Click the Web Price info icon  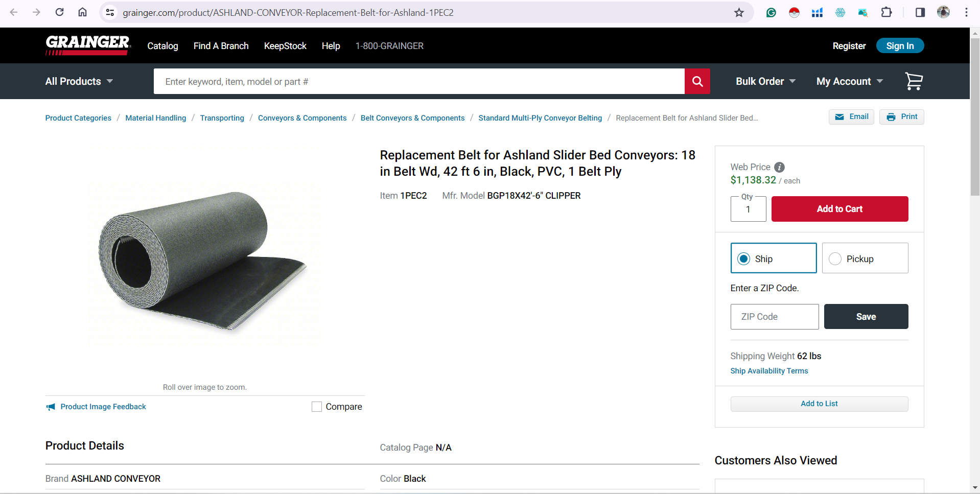tap(779, 167)
